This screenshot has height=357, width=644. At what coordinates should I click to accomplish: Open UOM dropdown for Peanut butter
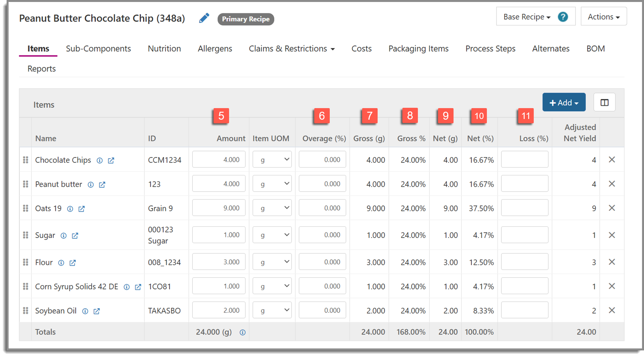click(x=272, y=184)
